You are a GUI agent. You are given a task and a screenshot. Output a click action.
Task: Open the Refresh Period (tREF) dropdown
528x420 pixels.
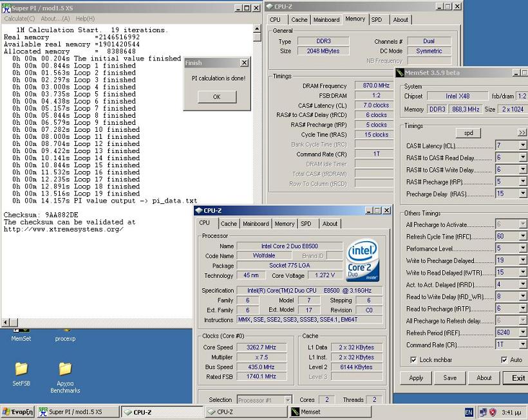(x=523, y=333)
